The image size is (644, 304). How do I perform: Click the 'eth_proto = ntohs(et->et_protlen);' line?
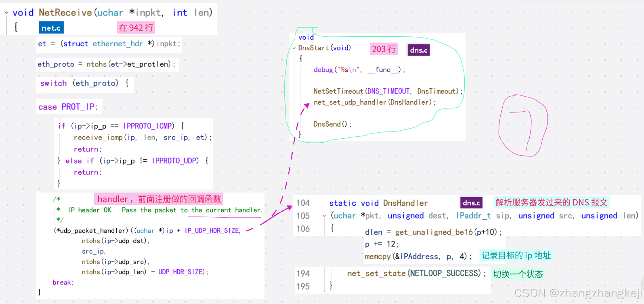(106, 64)
